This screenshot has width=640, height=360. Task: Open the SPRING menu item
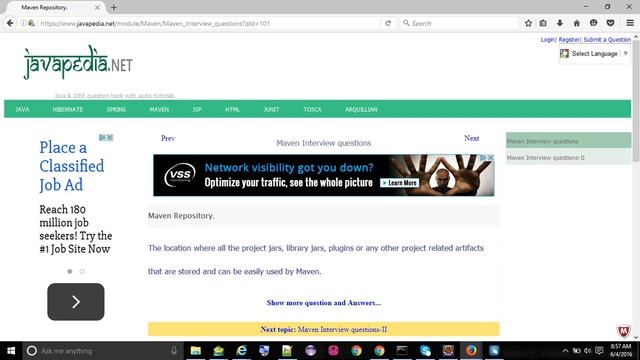coord(116,109)
